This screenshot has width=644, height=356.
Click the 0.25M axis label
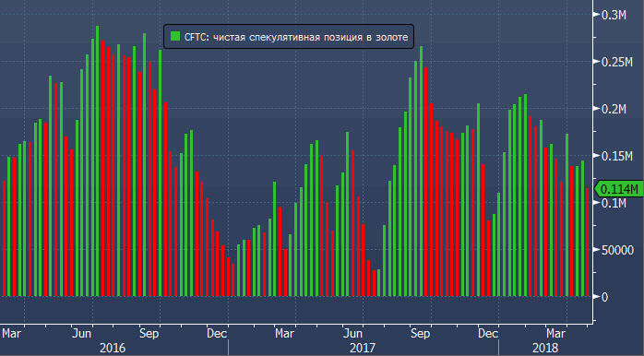617,62
